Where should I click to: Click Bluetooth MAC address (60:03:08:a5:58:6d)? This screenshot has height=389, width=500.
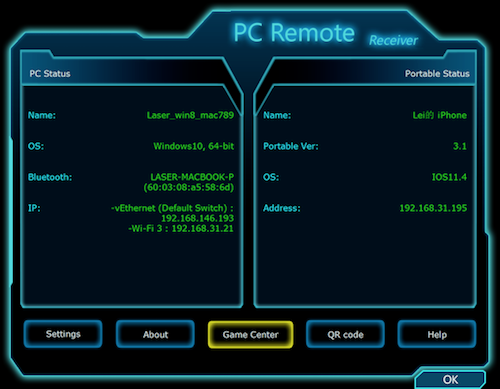[x=189, y=187]
